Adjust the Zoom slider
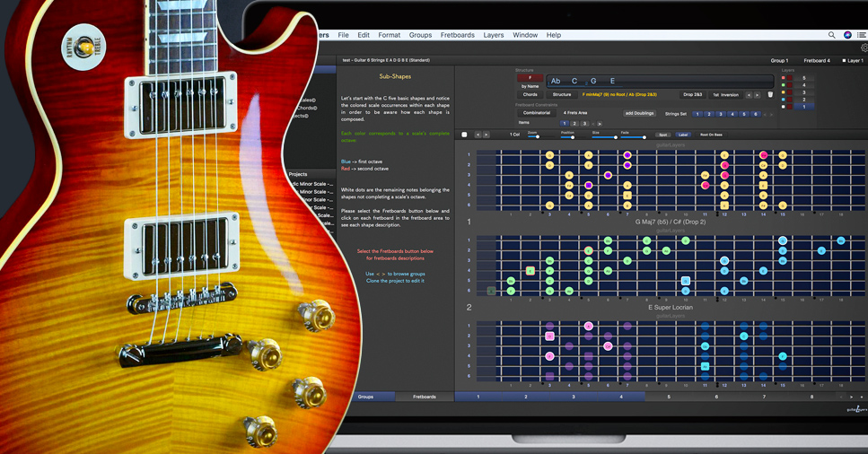The height and width of the screenshot is (454, 868). pyautogui.click(x=537, y=137)
